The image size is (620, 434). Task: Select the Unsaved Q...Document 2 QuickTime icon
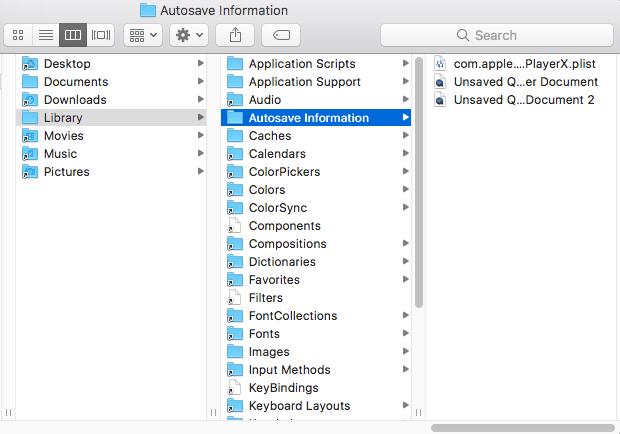tap(440, 100)
